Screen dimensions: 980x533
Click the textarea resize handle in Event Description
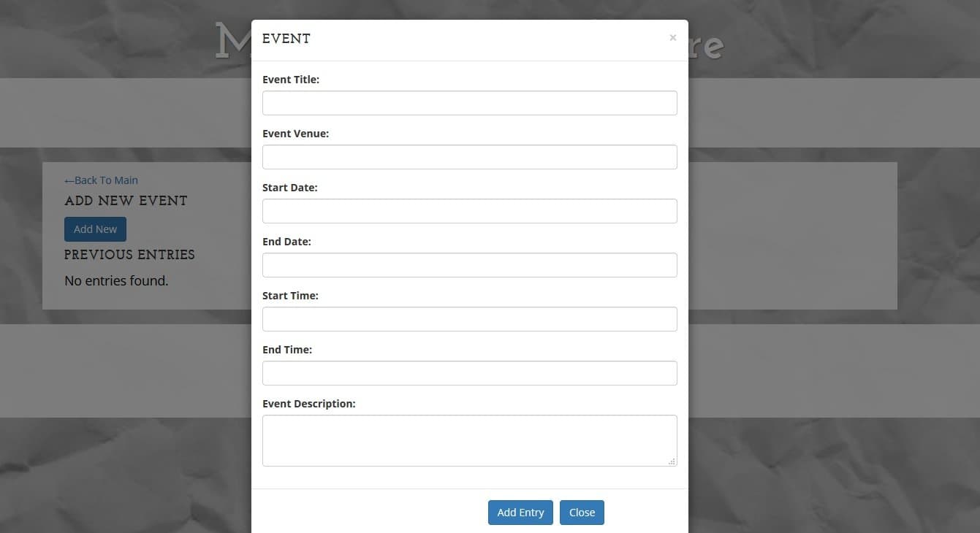tap(672, 461)
